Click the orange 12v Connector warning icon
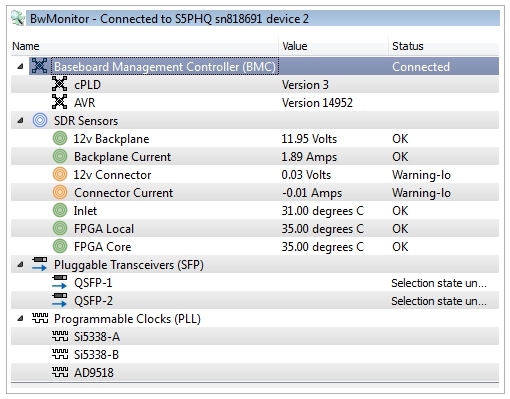This screenshot has width=510, height=399. click(60, 174)
